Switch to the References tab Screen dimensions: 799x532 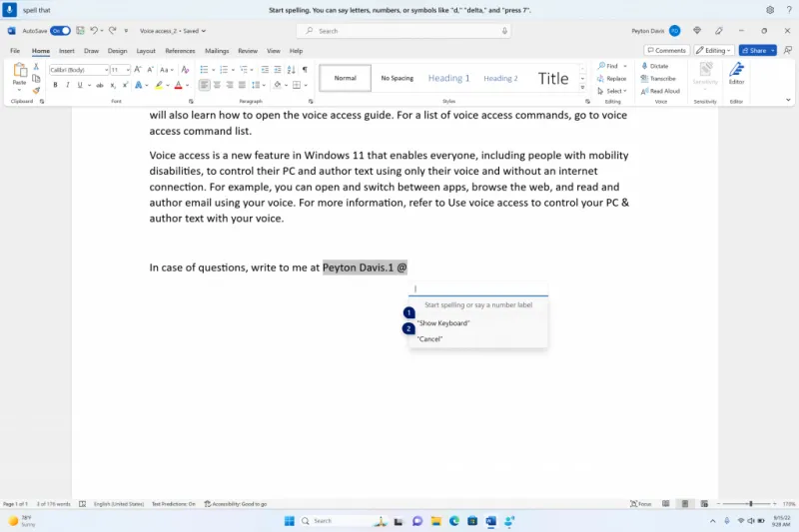point(180,51)
